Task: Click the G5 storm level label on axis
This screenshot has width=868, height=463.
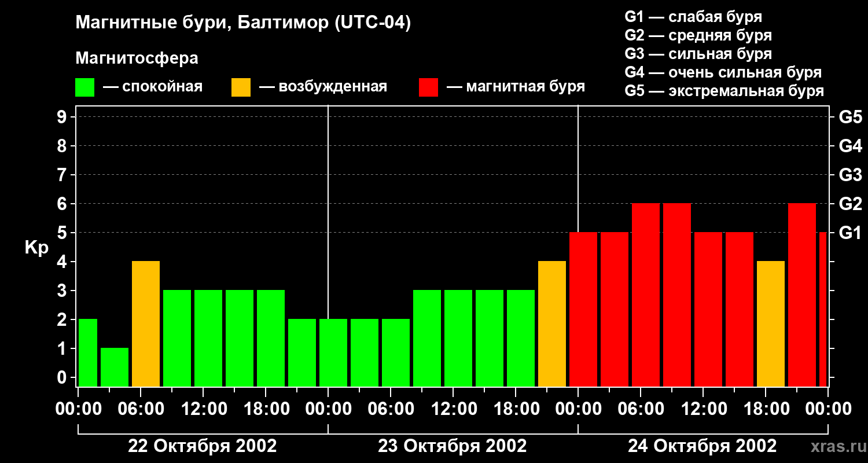Action: pos(850,117)
